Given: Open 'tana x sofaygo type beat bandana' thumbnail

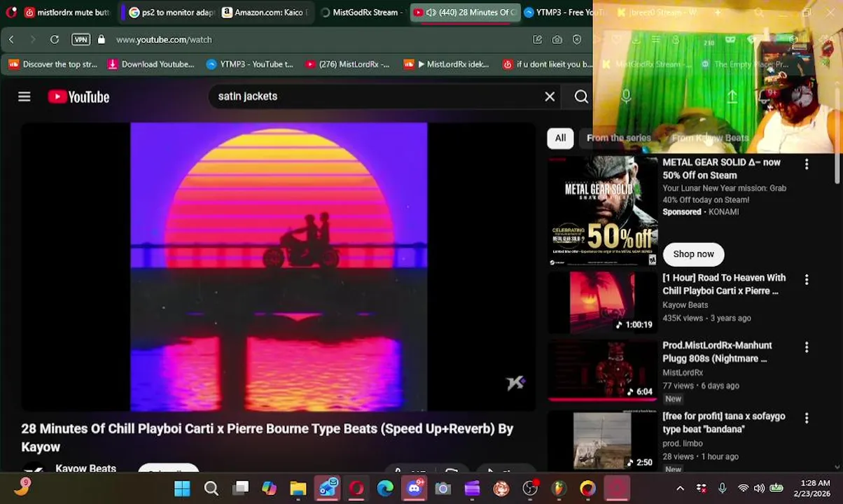Looking at the screenshot, I should click(x=602, y=441).
